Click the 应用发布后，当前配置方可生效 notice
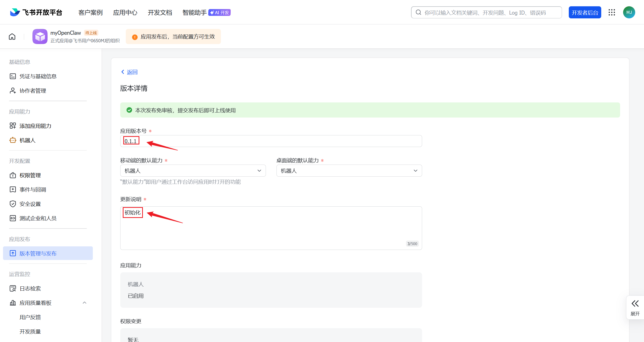Screen dimensions: 644x342 pos(173,37)
